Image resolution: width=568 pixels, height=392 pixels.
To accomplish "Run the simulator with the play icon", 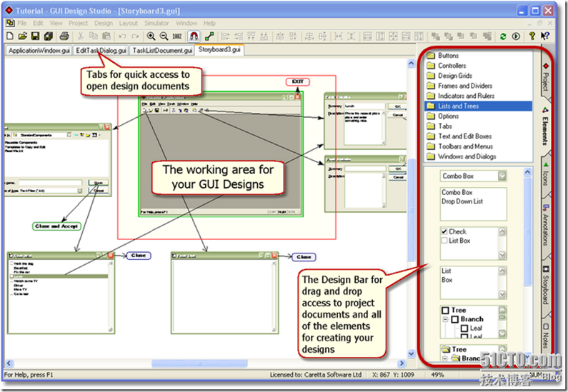I will pyautogui.click(x=516, y=36).
